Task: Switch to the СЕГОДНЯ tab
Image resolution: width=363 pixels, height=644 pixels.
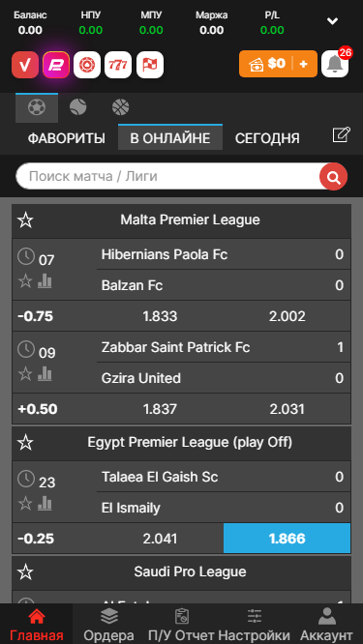Action: [x=267, y=138]
